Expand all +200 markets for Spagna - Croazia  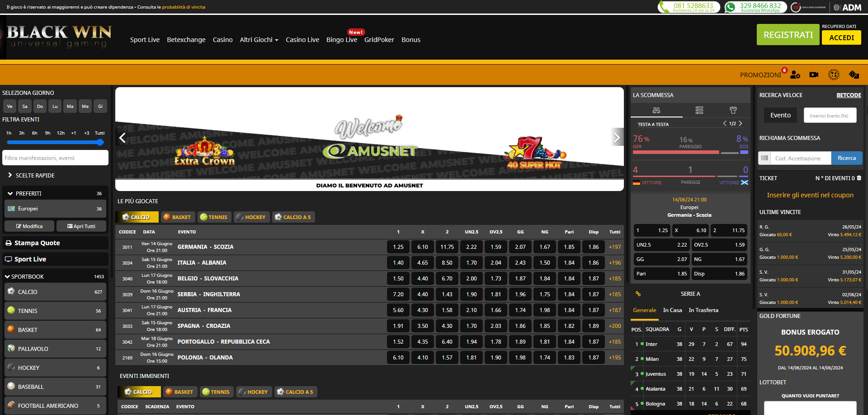(x=615, y=326)
